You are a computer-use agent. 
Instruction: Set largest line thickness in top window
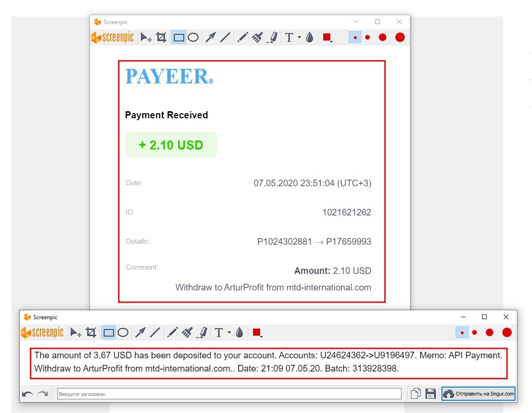400,37
